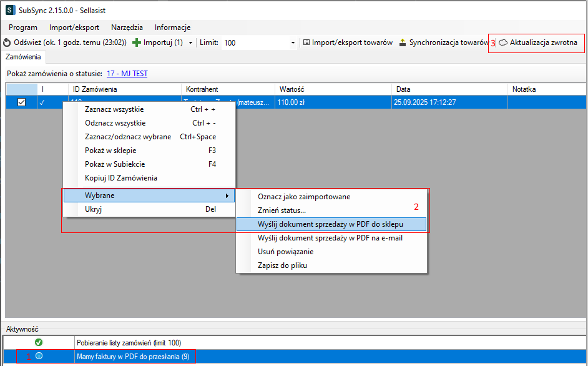588x366 pixels.
Task: Click the info icon beside PDF invoices message
Action: [39, 357]
